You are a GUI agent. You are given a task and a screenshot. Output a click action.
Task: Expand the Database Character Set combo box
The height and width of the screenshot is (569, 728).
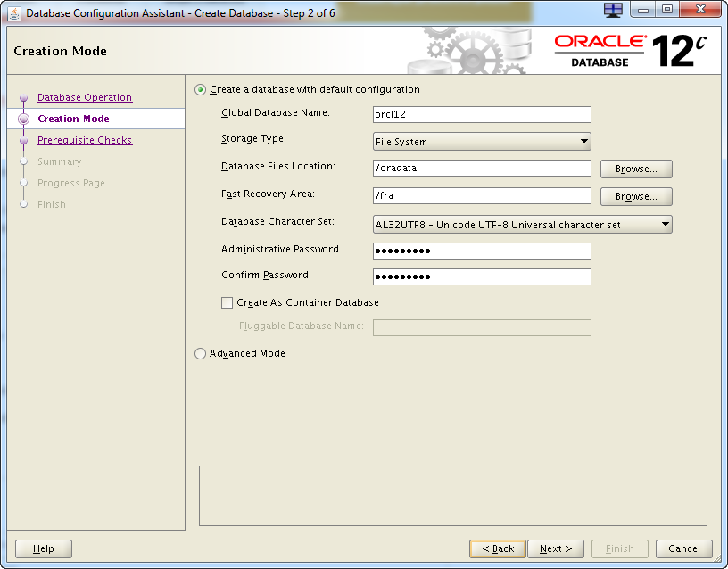(522, 225)
